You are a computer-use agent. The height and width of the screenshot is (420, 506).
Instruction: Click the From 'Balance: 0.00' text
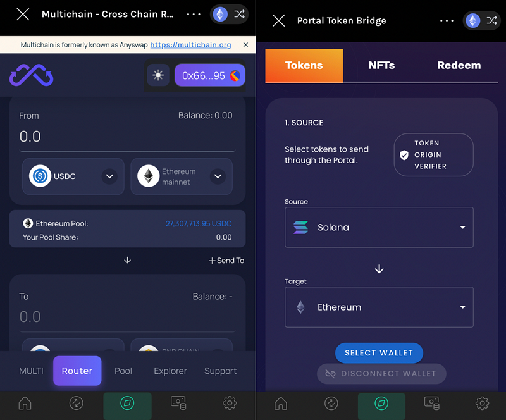coord(205,115)
